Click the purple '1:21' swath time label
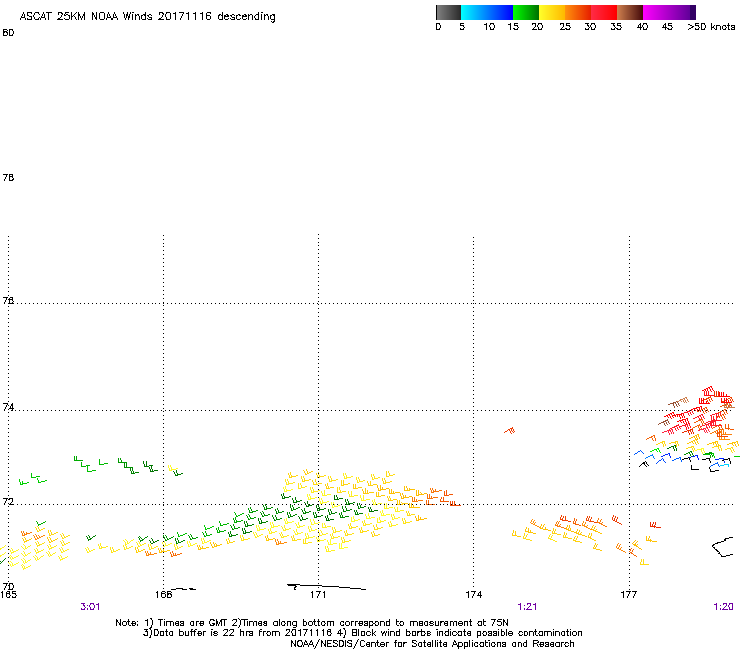Image resolution: width=740 pixels, height=650 pixels. pyautogui.click(x=527, y=607)
